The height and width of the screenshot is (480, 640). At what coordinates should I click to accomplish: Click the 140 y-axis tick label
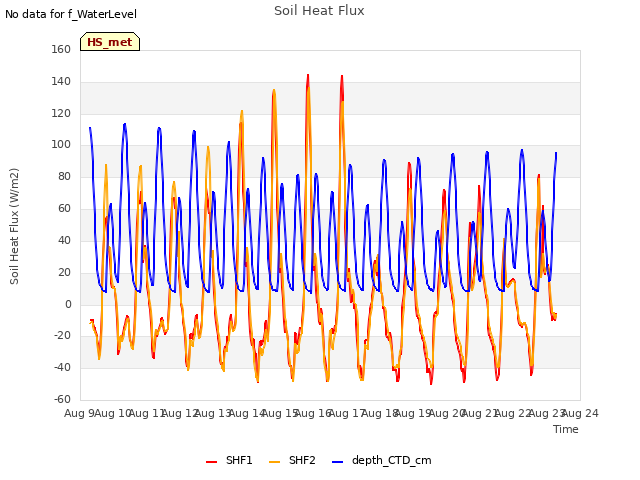pos(61,82)
